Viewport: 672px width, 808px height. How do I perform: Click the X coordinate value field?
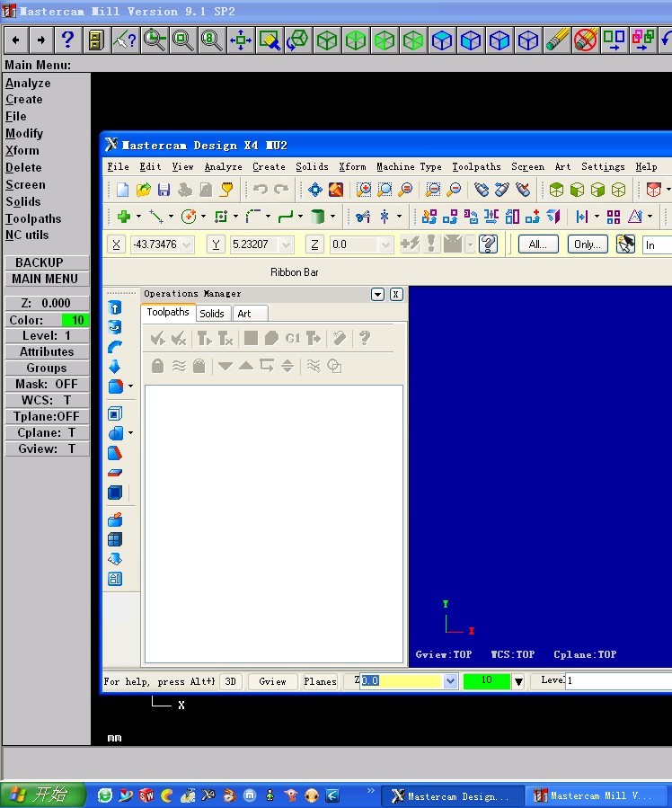click(x=156, y=244)
